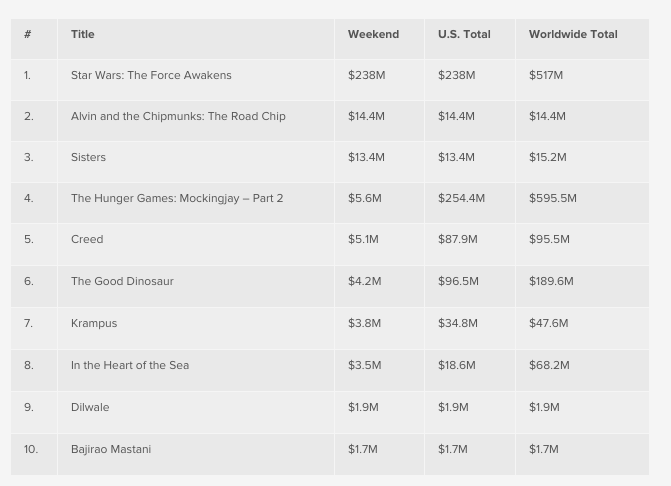The width and height of the screenshot is (671, 486).
Task: Open The Good Dinosaur entry
Action: (122, 281)
